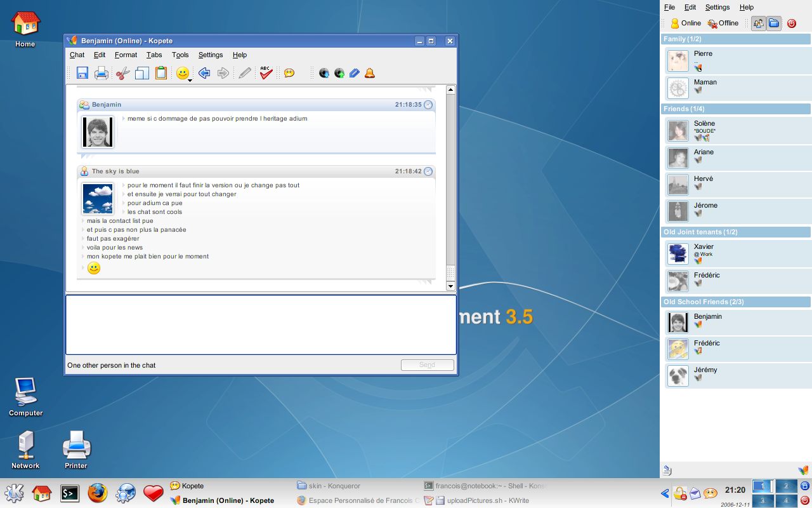Click Benjamin's avatar photo in the chat

point(98,132)
